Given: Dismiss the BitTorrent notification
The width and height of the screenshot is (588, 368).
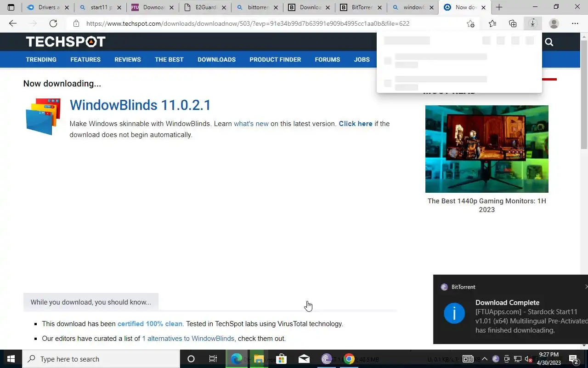Looking at the screenshot, I should (586, 287).
